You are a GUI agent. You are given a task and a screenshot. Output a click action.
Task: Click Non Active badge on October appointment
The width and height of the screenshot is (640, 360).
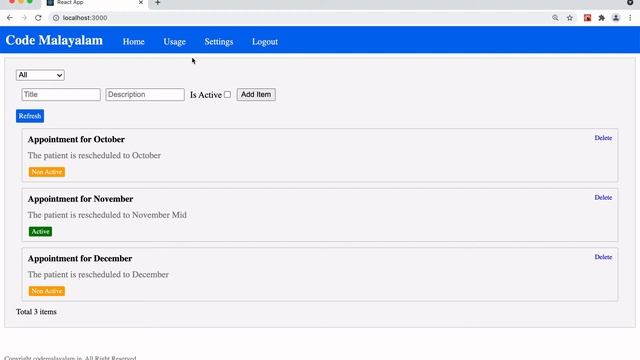(x=47, y=172)
